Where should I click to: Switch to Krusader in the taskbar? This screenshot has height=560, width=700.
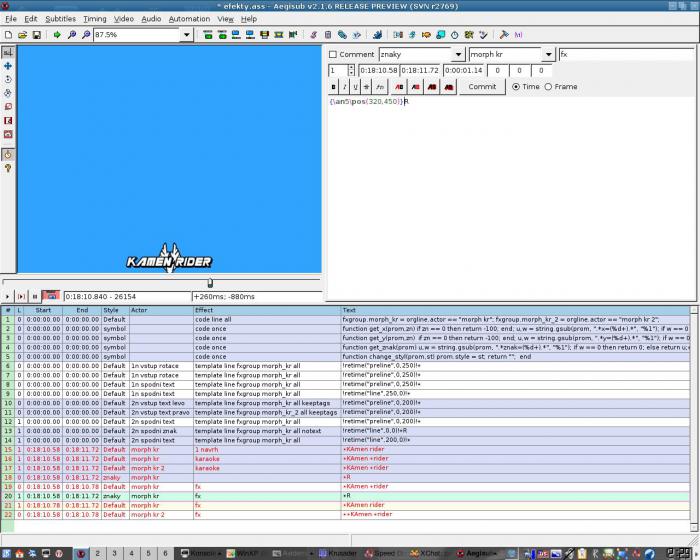(x=338, y=554)
